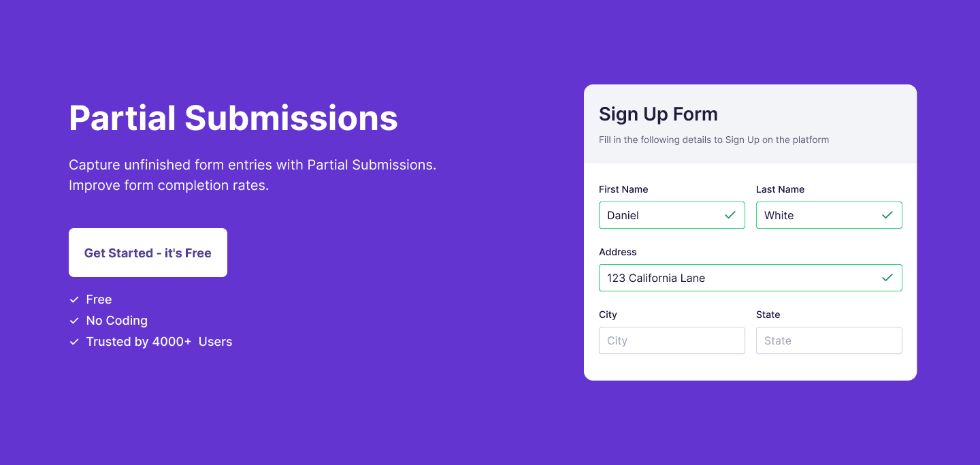This screenshot has width=980, height=465.
Task: Click the green checkmark in Last Name field
Action: coord(887,214)
